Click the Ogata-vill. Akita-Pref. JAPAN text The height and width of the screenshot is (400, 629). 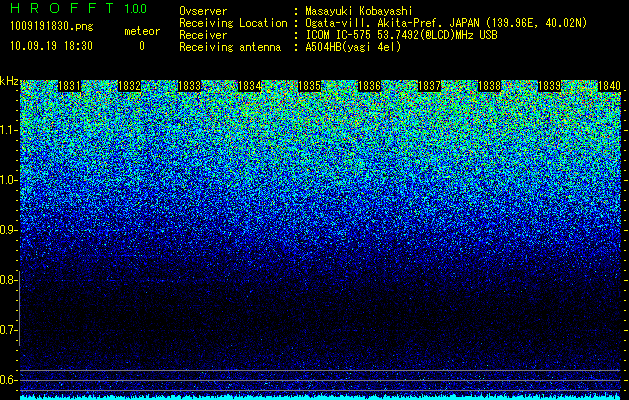(446, 23)
